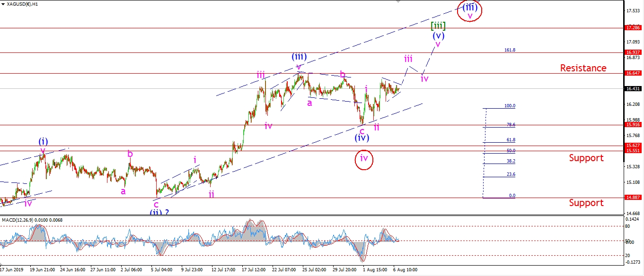Click the 16.647 resistance price tag
The height and width of the screenshot is (276, 644).
tap(633, 74)
